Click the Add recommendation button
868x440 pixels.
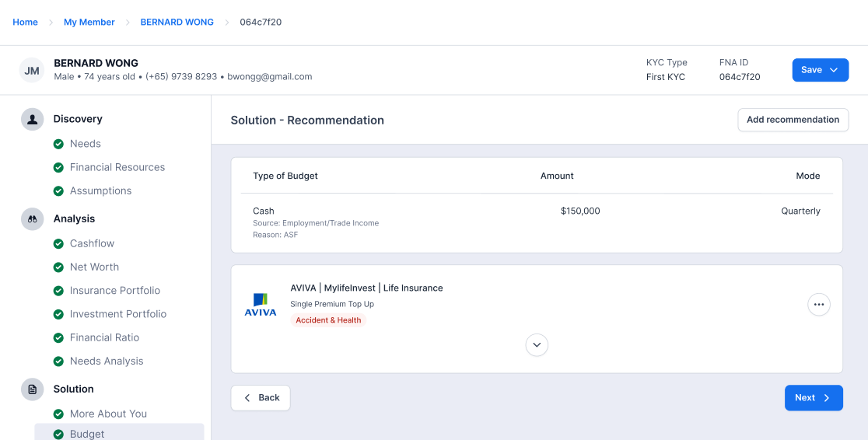click(x=793, y=120)
